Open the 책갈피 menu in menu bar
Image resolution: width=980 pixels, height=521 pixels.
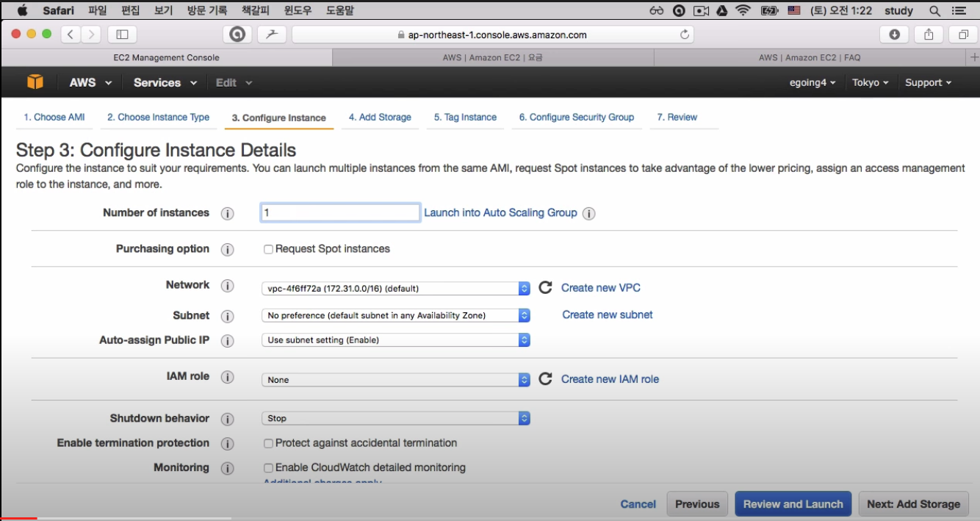coord(256,10)
